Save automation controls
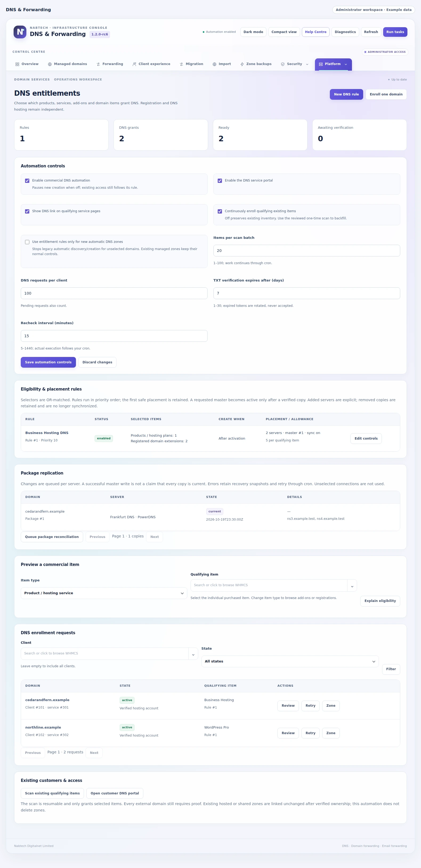 (x=48, y=362)
